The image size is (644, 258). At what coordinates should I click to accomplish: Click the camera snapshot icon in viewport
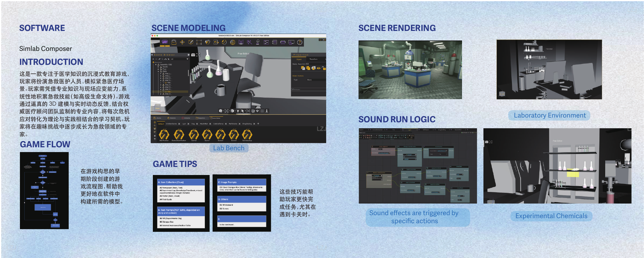193,55
